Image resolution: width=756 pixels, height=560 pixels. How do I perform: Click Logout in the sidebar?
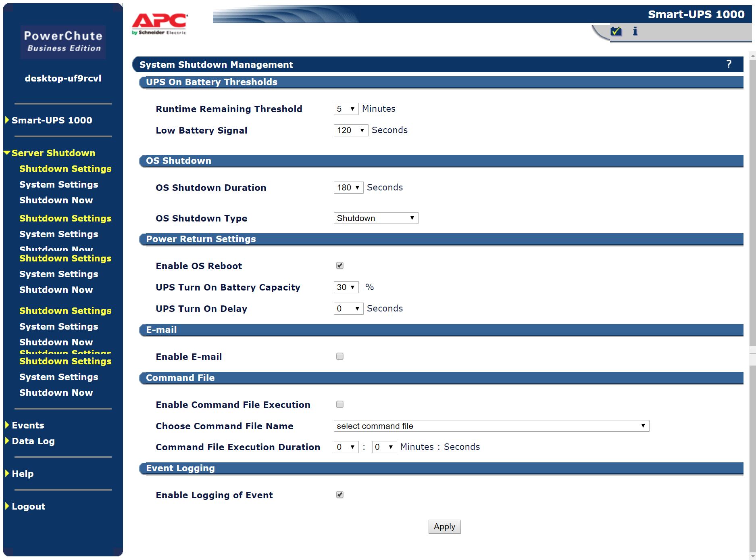click(x=25, y=506)
